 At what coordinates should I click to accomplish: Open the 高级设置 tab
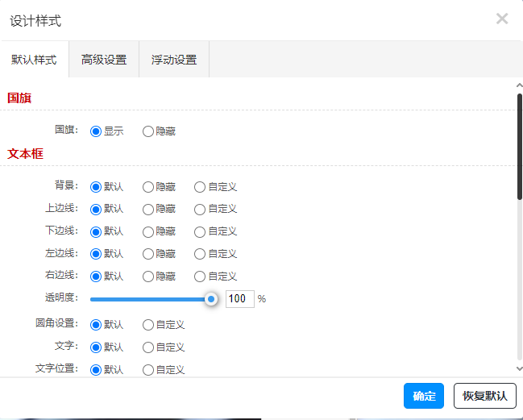coord(104,60)
